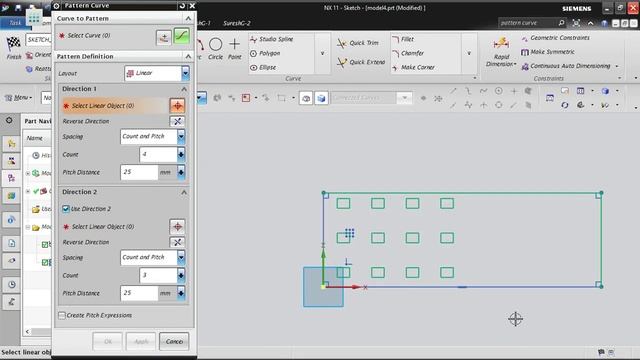Choose the Ellipse tool
The height and width of the screenshot is (360, 640).
pyautogui.click(x=263, y=67)
